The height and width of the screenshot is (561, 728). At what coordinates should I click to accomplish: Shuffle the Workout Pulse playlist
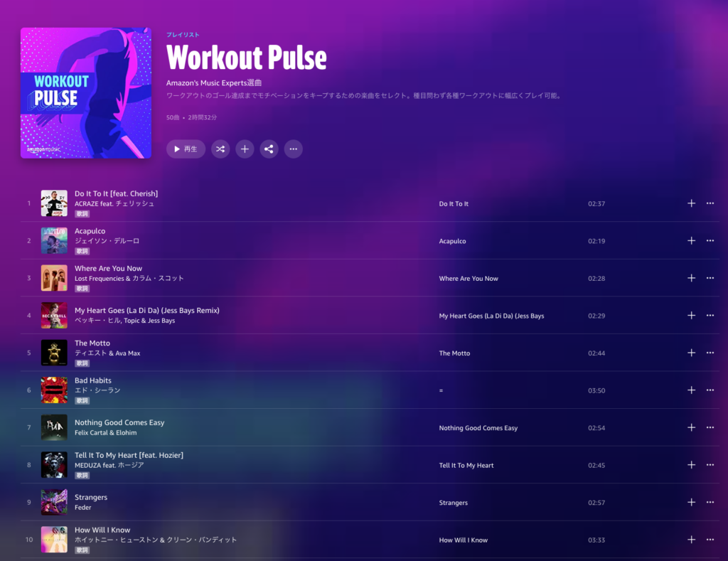tap(220, 149)
